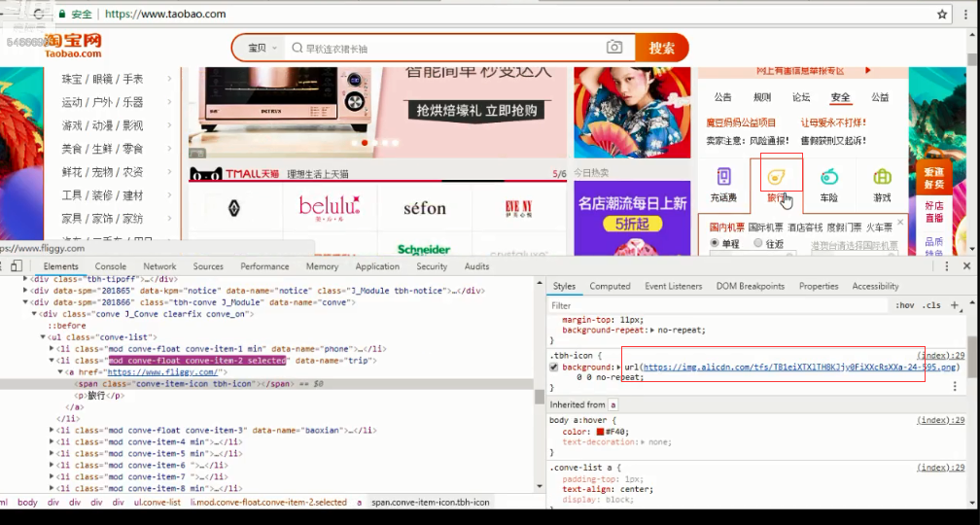The width and height of the screenshot is (980, 525).
Task: Open (index):29 source link for .tbh-icon rule
Action: (941, 355)
